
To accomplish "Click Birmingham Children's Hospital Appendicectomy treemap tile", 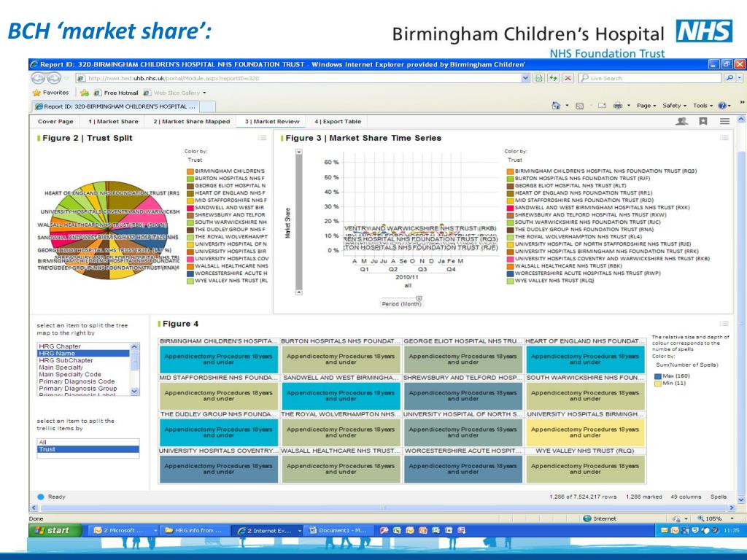I will click(x=219, y=359).
